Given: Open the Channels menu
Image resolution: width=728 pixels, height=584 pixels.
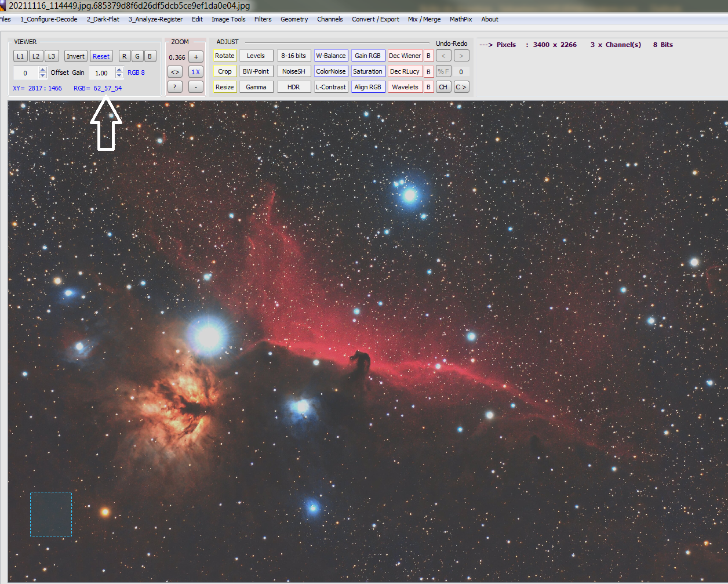Looking at the screenshot, I should pyautogui.click(x=330, y=19).
